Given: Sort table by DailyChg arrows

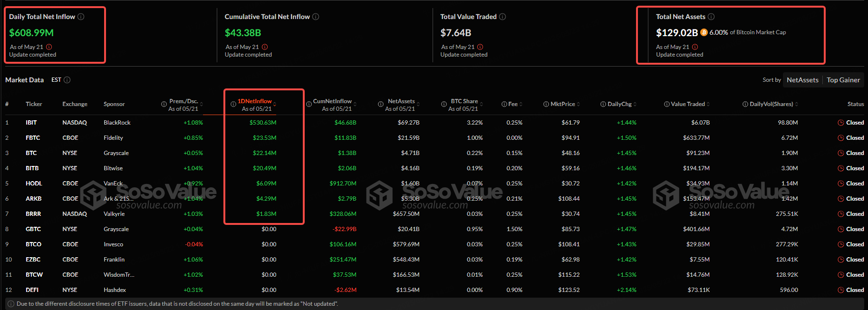Looking at the screenshot, I should click(x=635, y=104).
